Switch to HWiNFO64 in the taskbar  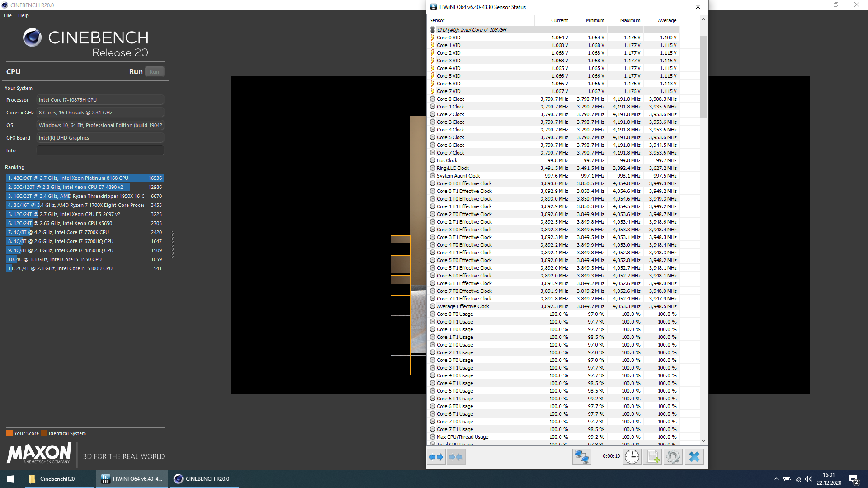(x=132, y=479)
